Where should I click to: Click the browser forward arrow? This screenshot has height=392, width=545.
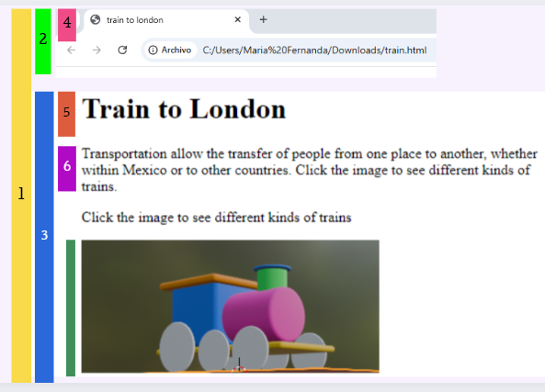coord(97,50)
